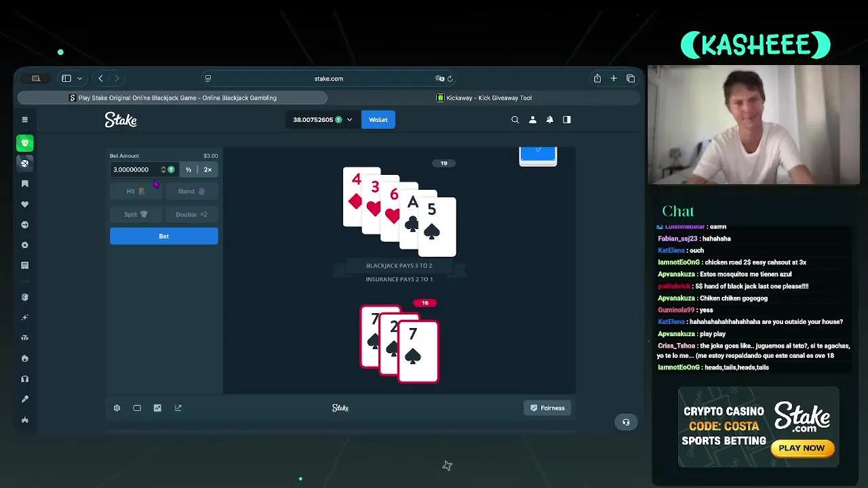Click 'BLACKJACK PAYS 3 TO 2' text
Image resolution: width=868 pixels, height=488 pixels.
pyautogui.click(x=399, y=266)
